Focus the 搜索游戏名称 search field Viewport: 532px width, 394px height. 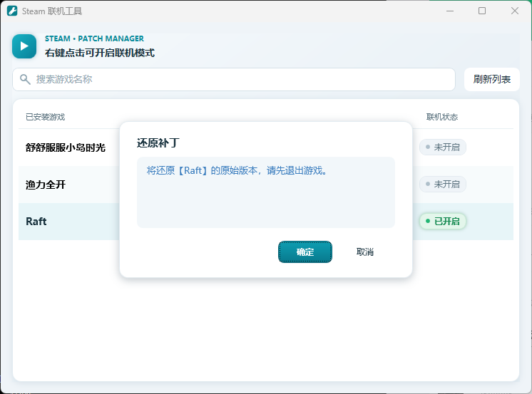pos(234,79)
